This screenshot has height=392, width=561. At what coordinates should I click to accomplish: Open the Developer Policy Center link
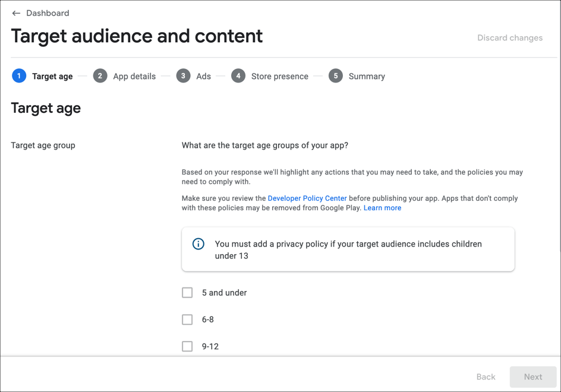pyautogui.click(x=307, y=198)
